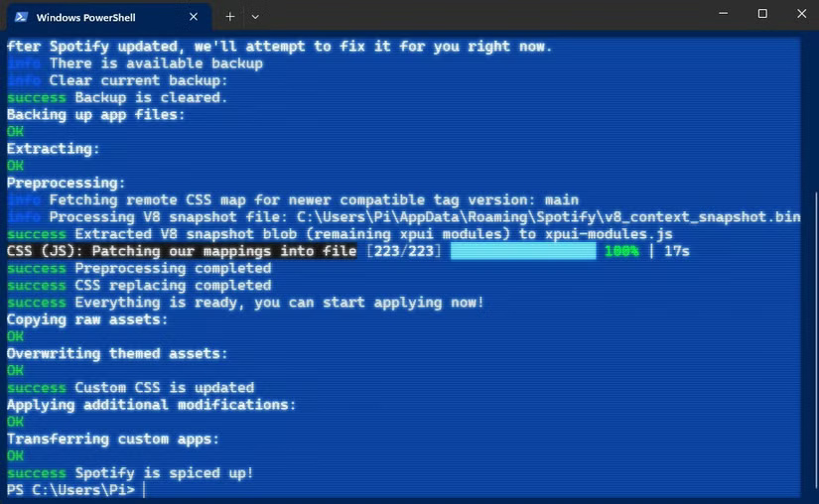The height and width of the screenshot is (504, 819).
Task: Maximize the terminal window
Action: click(762, 14)
